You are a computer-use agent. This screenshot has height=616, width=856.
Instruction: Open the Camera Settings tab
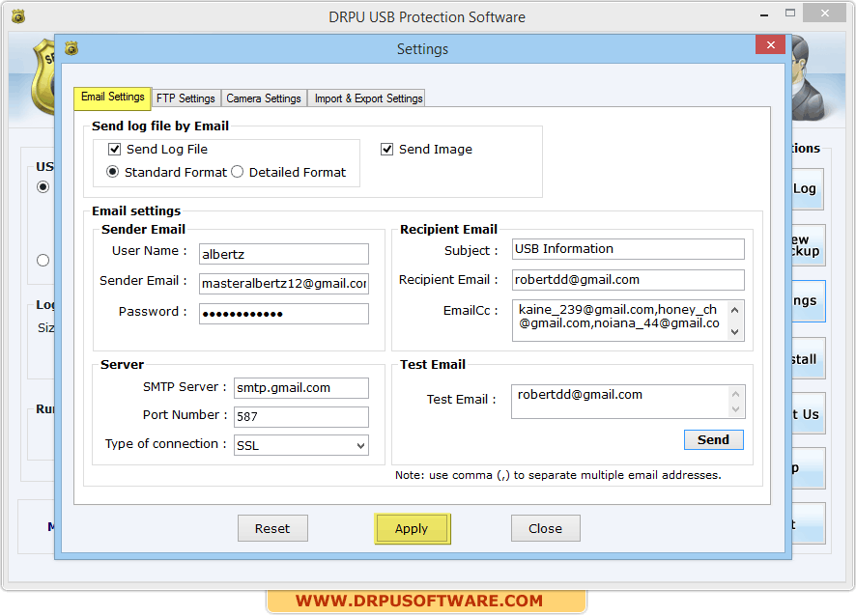click(x=264, y=98)
